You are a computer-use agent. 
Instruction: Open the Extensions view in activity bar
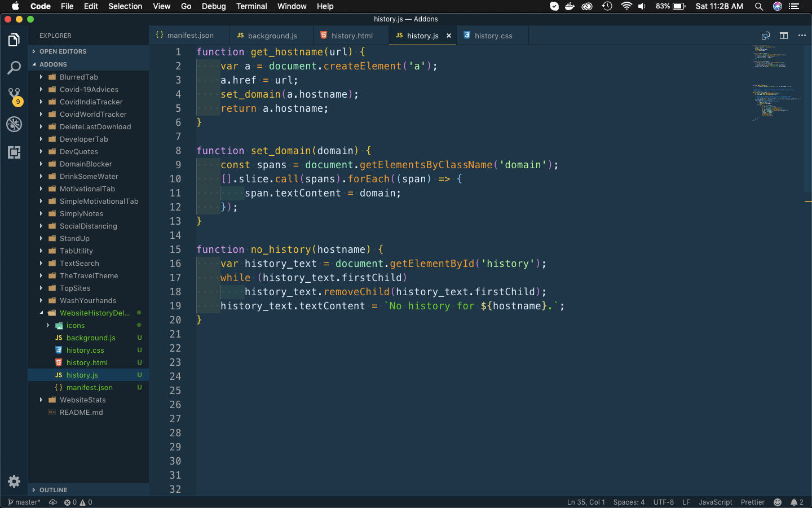coord(14,152)
